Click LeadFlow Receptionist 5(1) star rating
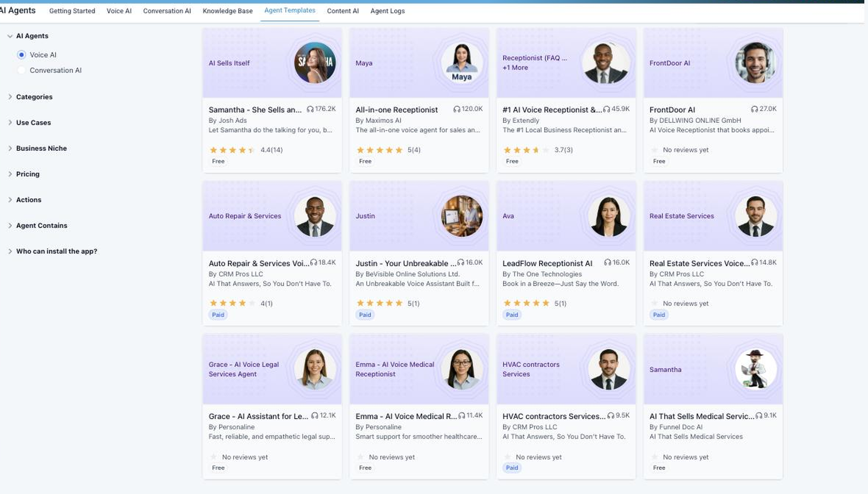The image size is (868, 494). coord(534,303)
